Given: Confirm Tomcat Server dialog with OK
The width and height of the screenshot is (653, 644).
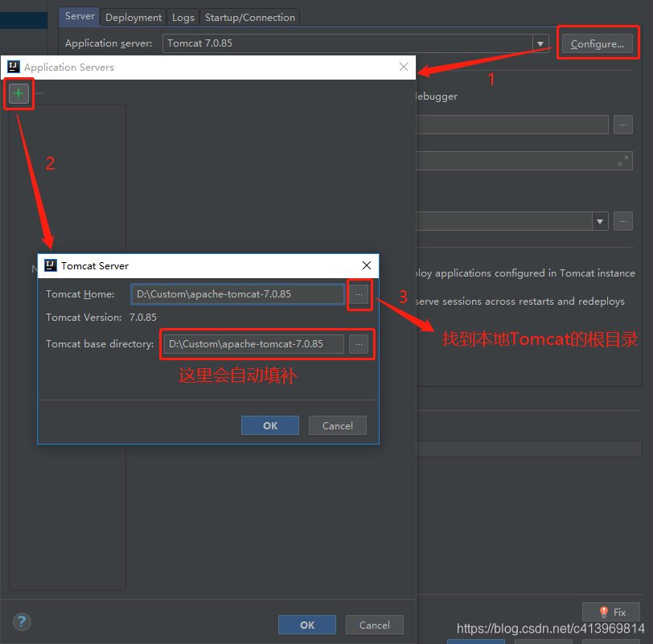Looking at the screenshot, I should coord(270,425).
